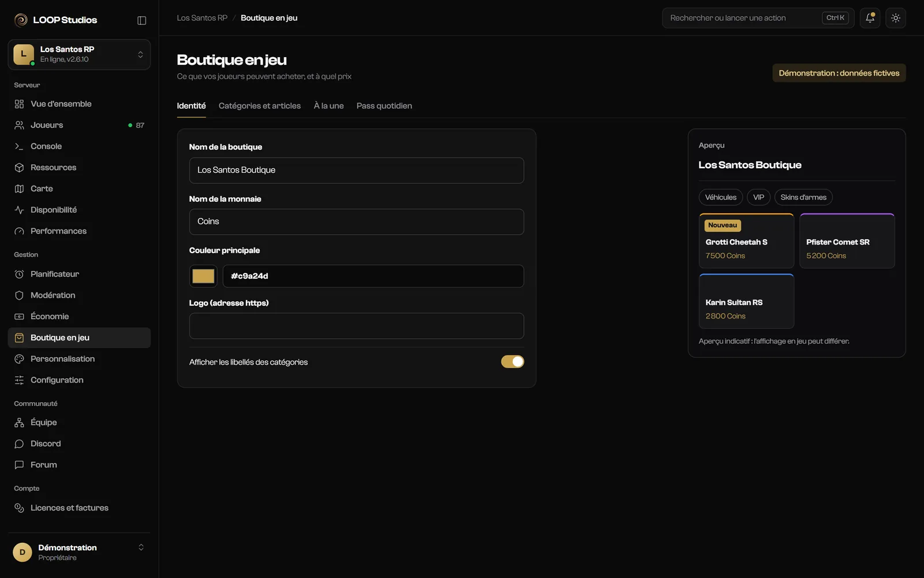Click the Performances gauge icon
Screen dimensions: 924x578
[x=19, y=231]
